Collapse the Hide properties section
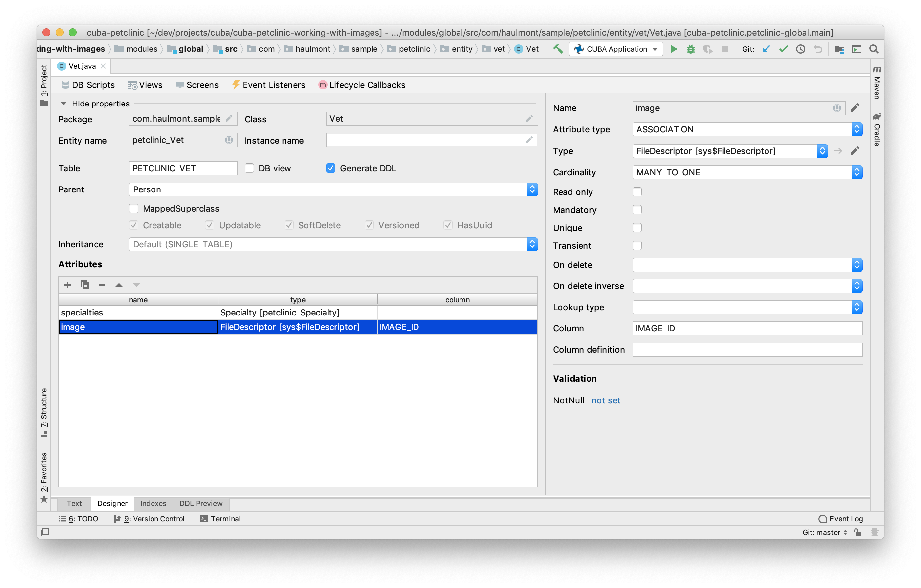This screenshot has width=921, height=588. coord(64,104)
